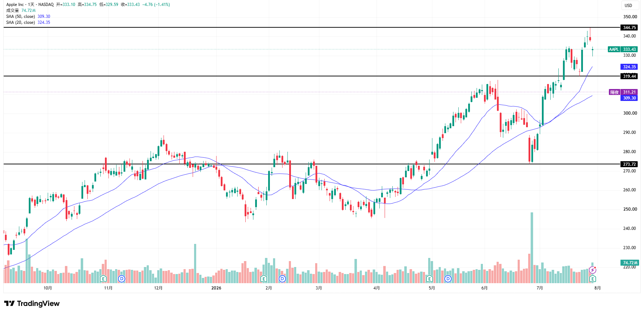
Task: Click the -4.76 (-1.41%) change value
Action: pos(156,5)
